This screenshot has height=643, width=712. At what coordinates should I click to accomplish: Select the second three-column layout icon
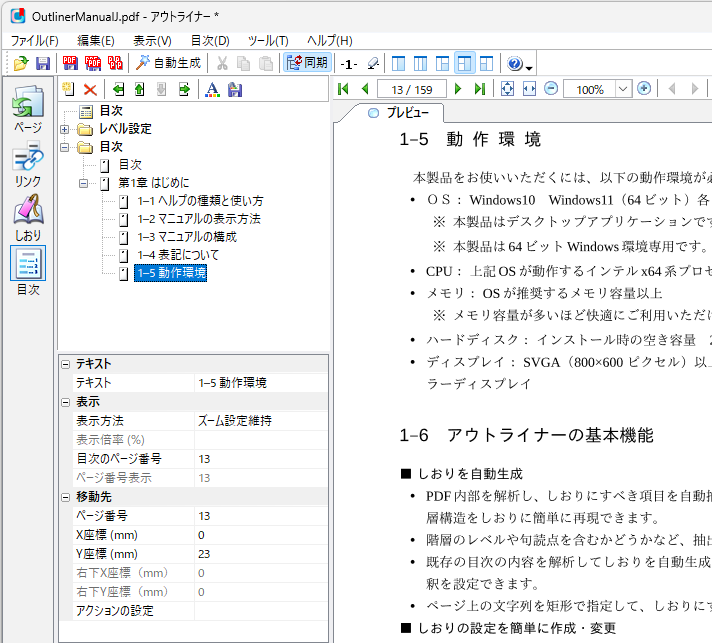point(420,63)
